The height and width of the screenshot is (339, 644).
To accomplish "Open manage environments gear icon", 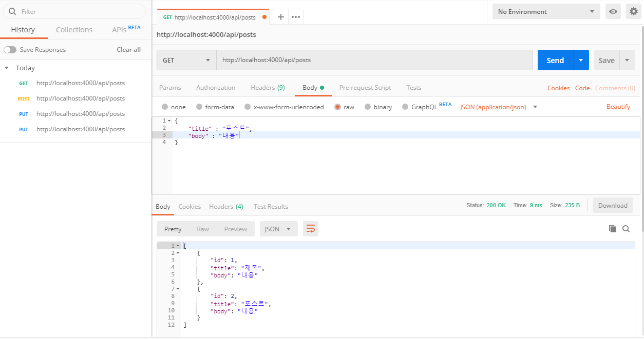I will [x=633, y=11].
